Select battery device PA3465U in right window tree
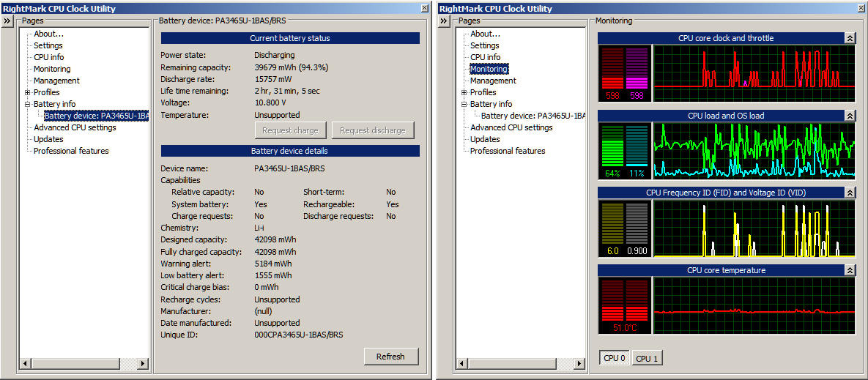 [533, 116]
